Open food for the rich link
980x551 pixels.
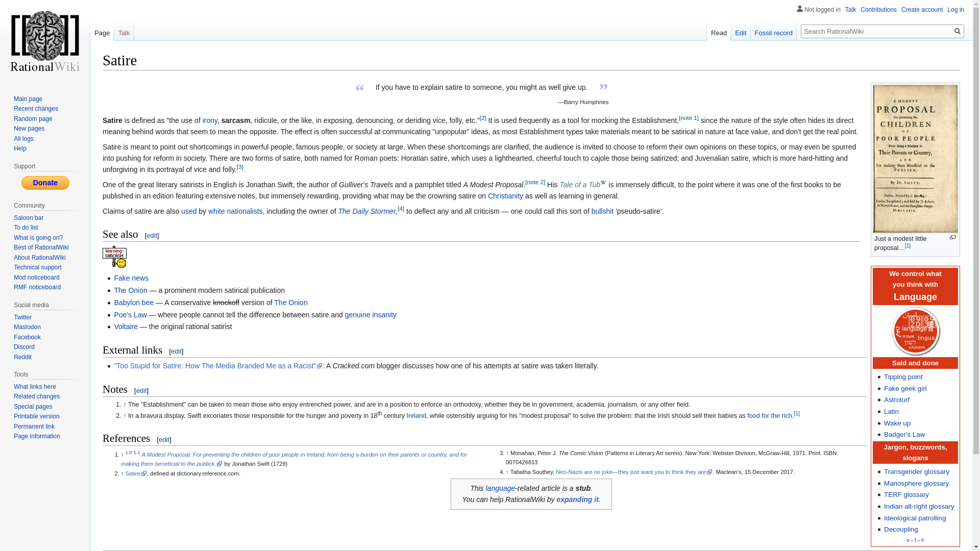pos(770,416)
